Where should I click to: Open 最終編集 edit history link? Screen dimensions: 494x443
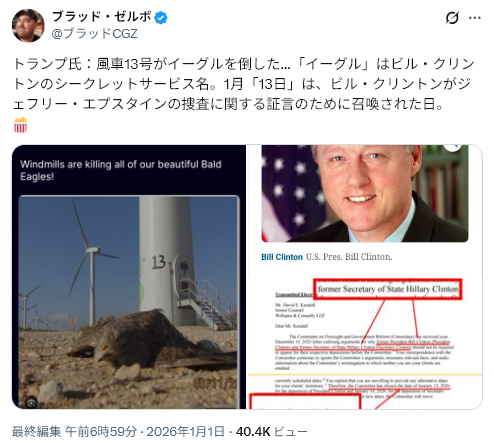tap(37, 432)
